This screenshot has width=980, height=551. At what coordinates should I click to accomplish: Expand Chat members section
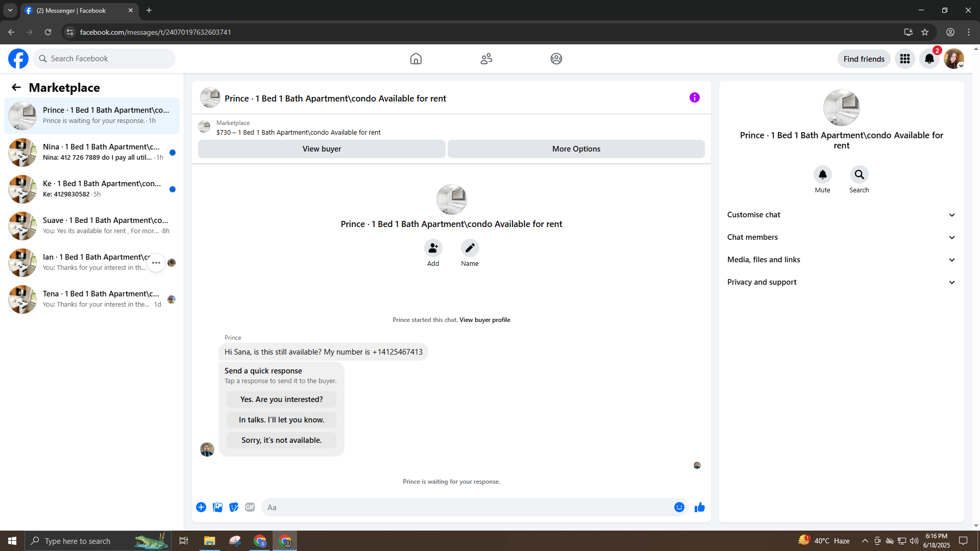click(x=842, y=237)
